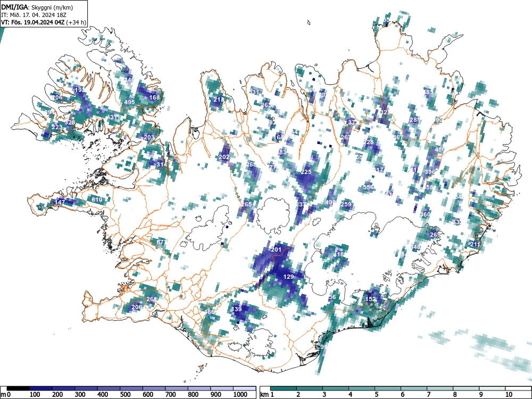Viewport: 532px width, 399px height.
Task: Choose the 500–600 m legend color segment
Action: [131, 388]
